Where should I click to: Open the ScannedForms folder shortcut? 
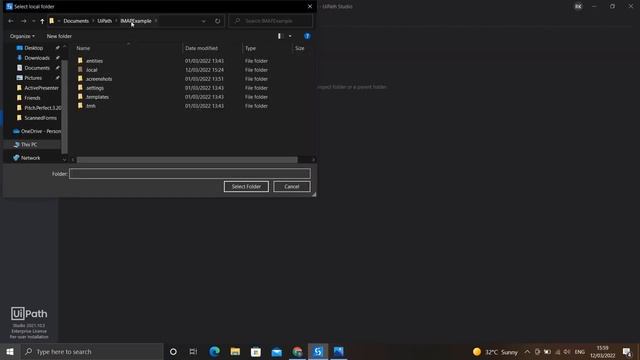(40, 118)
